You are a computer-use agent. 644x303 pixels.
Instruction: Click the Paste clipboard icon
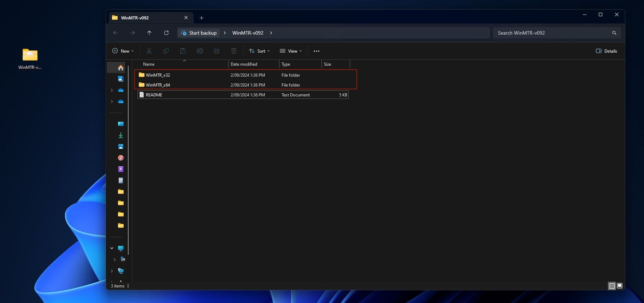pos(183,51)
